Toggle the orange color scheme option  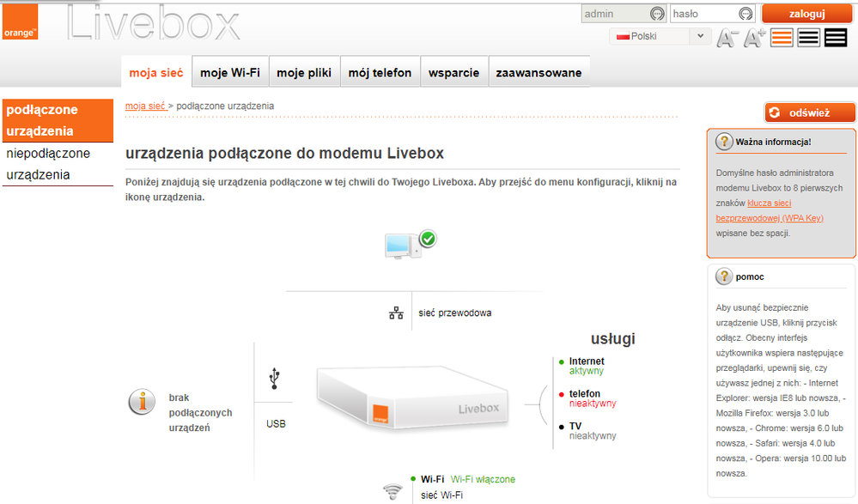(x=780, y=37)
